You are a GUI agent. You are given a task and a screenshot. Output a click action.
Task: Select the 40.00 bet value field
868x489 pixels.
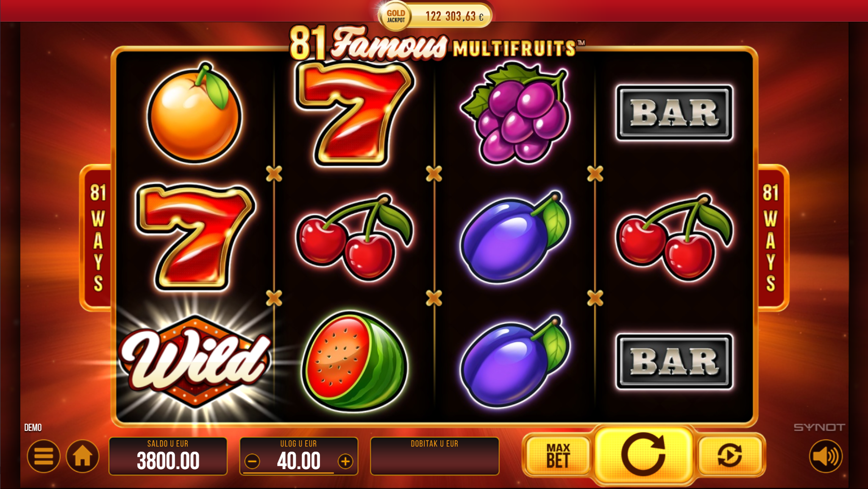pyautogui.click(x=298, y=461)
